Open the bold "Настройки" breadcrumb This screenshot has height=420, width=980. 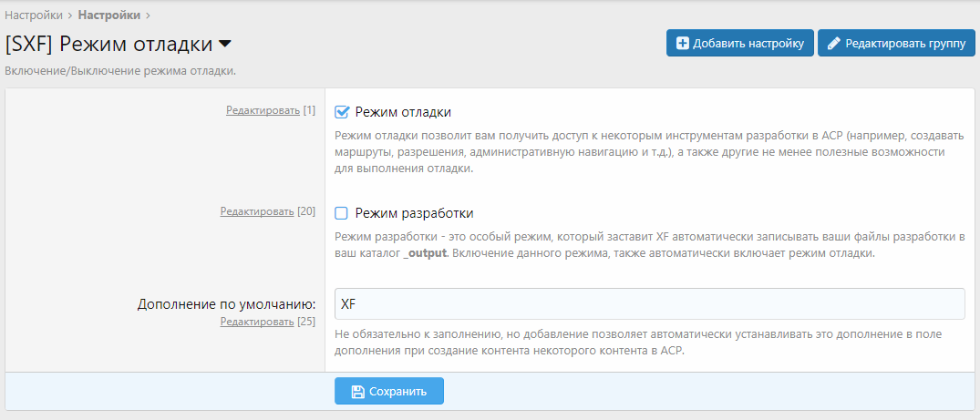pyautogui.click(x=109, y=15)
